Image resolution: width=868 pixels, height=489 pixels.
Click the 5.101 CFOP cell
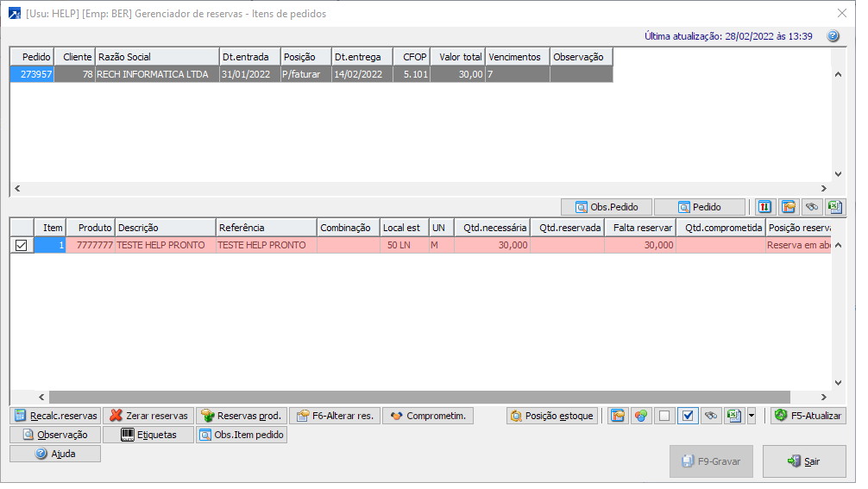click(x=412, y=74)
